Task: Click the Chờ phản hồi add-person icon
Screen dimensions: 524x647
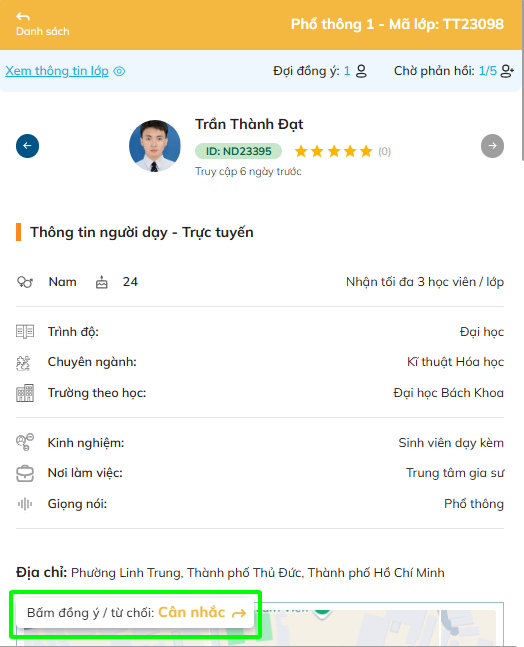Action: 507,71
